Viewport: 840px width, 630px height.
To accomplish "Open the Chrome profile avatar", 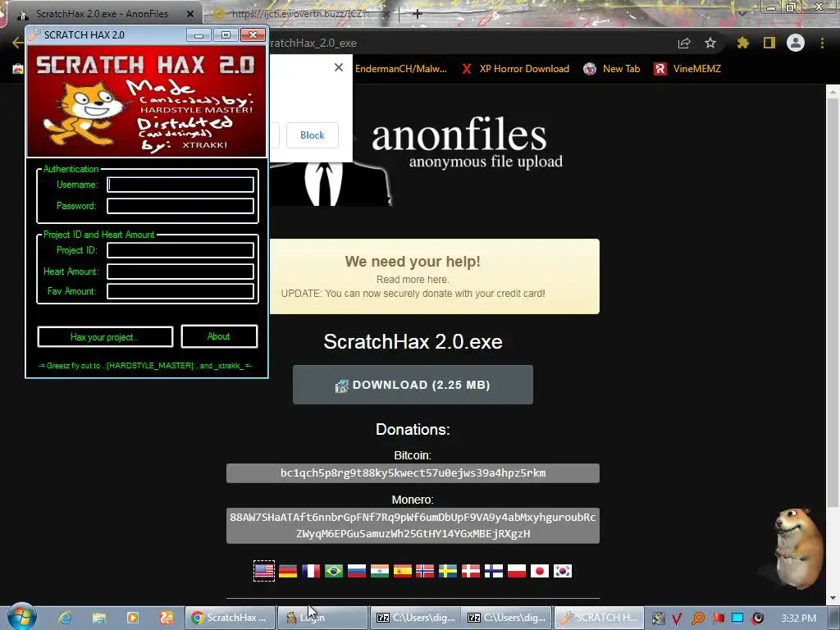I will tap(796, 43).
